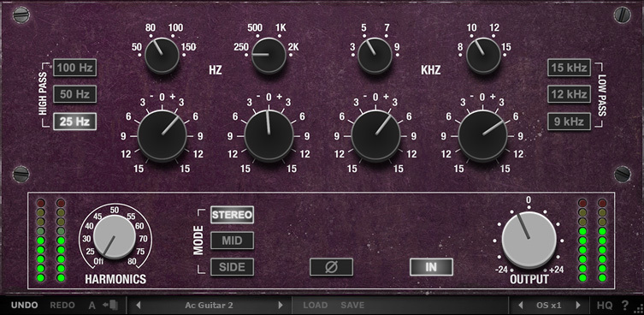The width and height of the screenshot is (644, 315).
Task: Click the MODE label
Action: tap(198, 241)
